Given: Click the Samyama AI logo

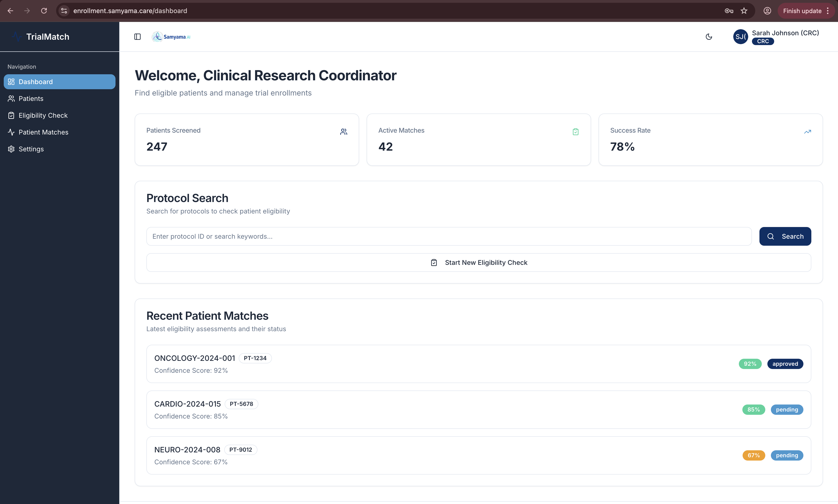Looking at the screenshot, I should click(x=171, y=37).
